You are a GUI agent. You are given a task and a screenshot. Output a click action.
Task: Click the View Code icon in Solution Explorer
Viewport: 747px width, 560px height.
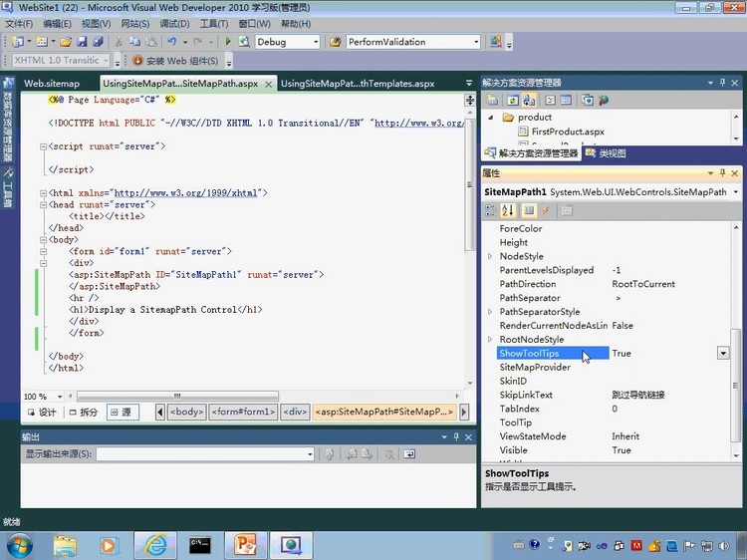point(550,100)
